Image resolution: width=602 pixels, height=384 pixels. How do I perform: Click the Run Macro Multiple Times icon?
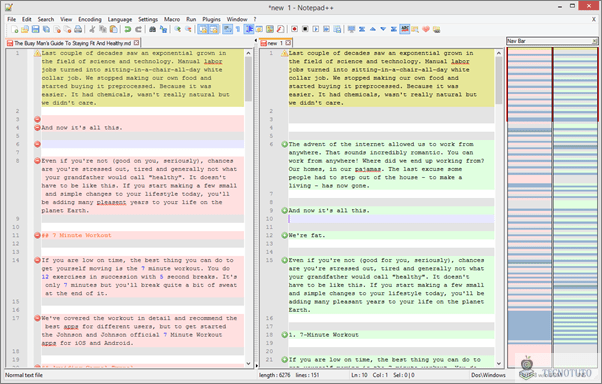click(326, 29)
